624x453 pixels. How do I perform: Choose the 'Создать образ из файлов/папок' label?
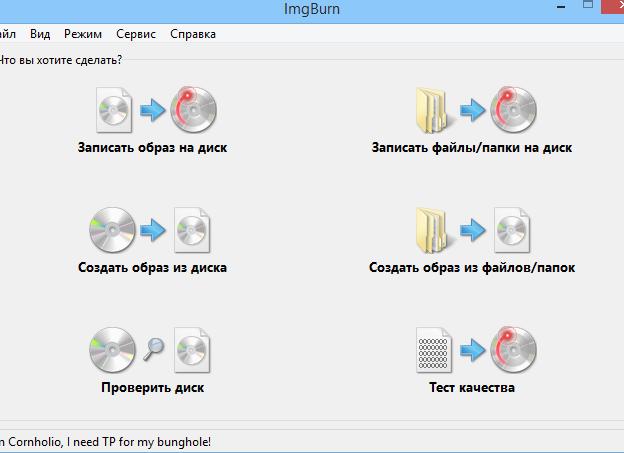coord(472,268)
